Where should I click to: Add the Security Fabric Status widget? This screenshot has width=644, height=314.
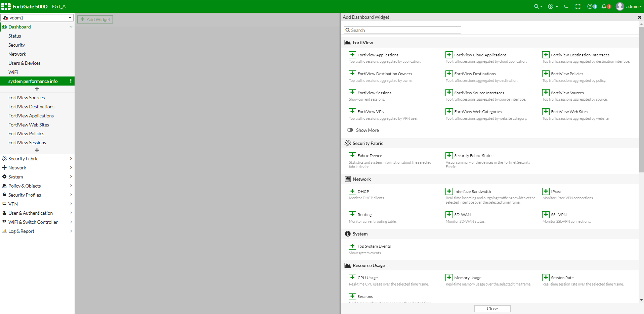coord(449,155)
